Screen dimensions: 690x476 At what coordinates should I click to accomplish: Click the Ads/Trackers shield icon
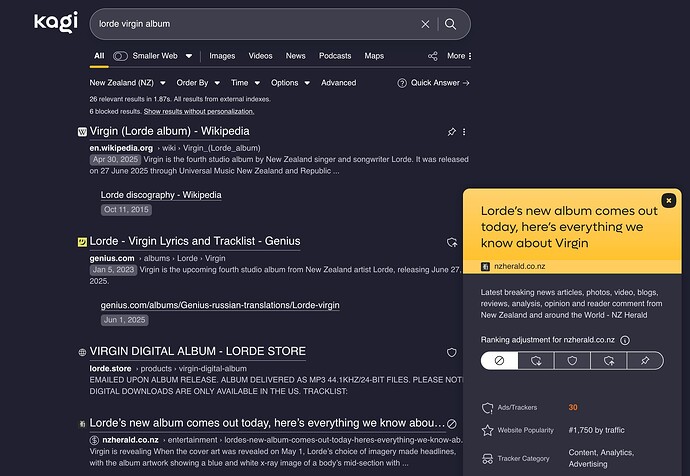pyautogui.click(x=487, y=408)
